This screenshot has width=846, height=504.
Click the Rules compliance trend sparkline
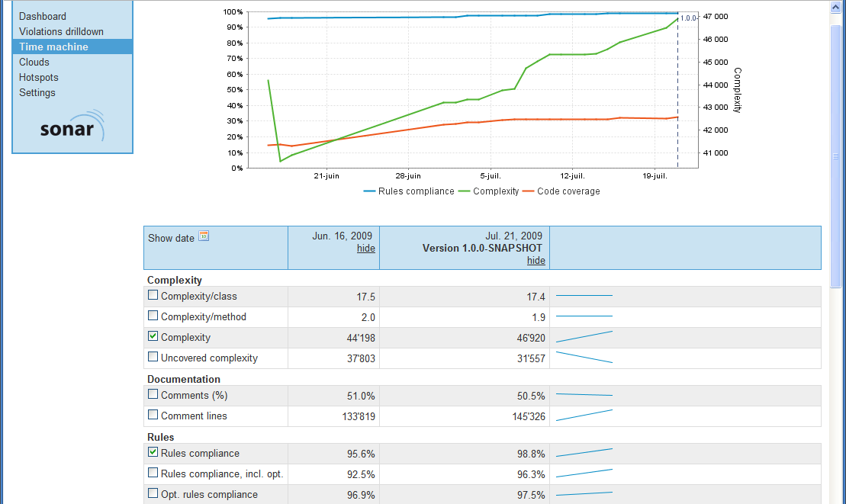[584, 453]
